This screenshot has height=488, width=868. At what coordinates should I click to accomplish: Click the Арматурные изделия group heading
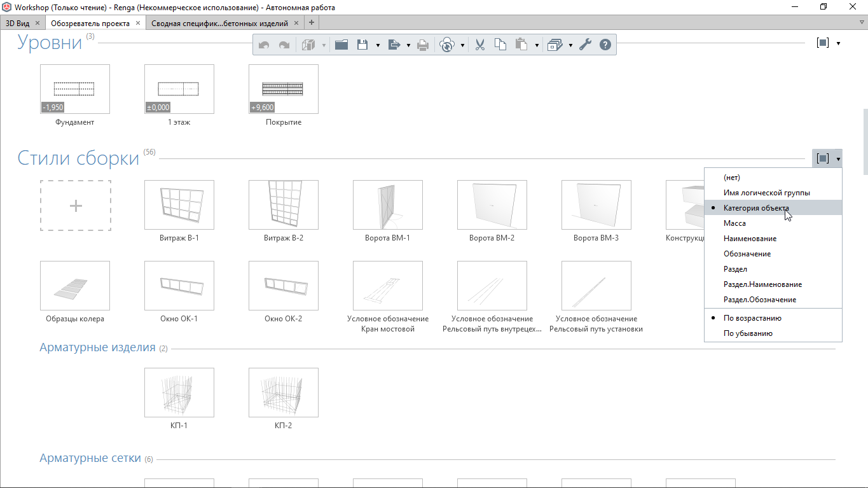click(x=97, y=347)
